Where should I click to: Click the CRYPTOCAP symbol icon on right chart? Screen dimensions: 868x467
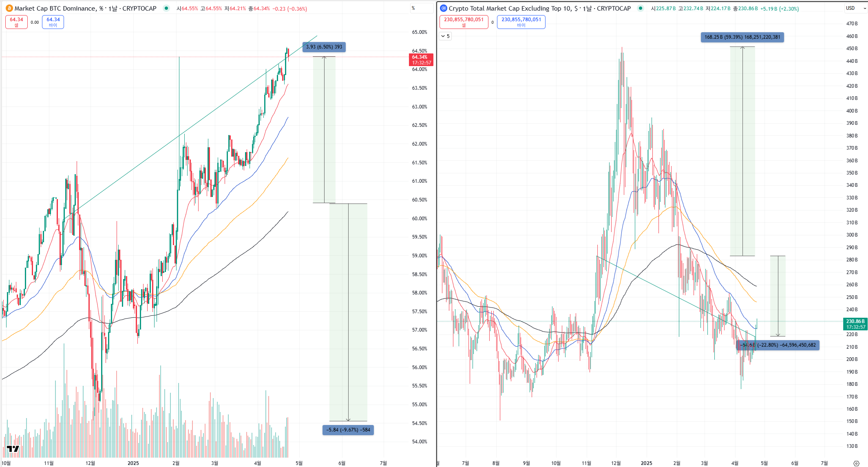click(444, 8)
